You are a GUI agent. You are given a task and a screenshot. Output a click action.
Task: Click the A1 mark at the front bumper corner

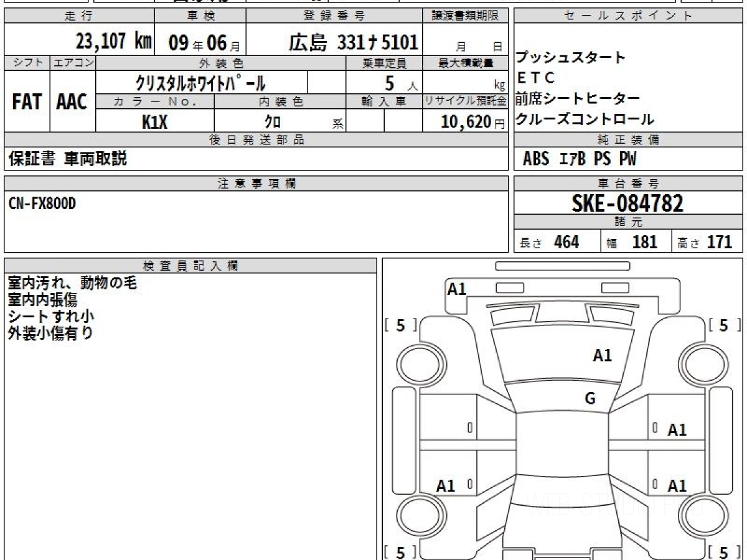(457, 289)
